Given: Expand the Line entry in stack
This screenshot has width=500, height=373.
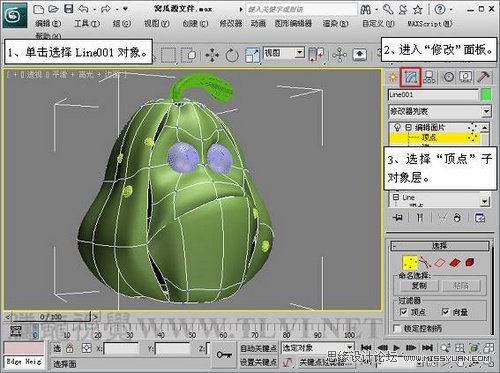Looking at the screenshot, I should click(x=396, y=197).
